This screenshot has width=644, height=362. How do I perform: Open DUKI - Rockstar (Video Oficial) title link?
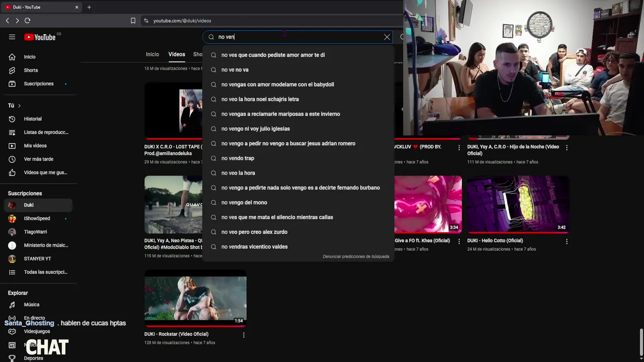[x=176, y=334]
